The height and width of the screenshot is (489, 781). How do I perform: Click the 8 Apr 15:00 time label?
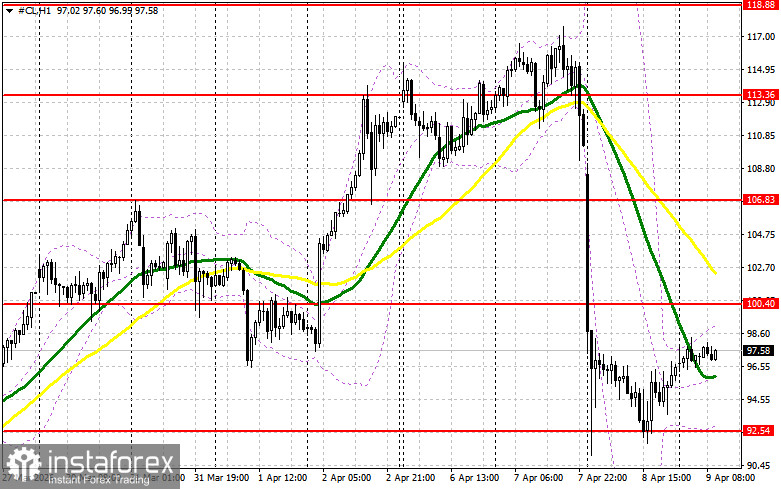coord(666,478)
